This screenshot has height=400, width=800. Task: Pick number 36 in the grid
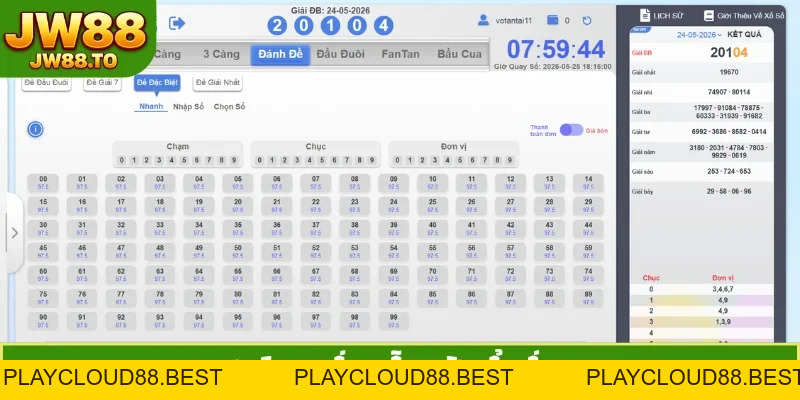point(277,229)
